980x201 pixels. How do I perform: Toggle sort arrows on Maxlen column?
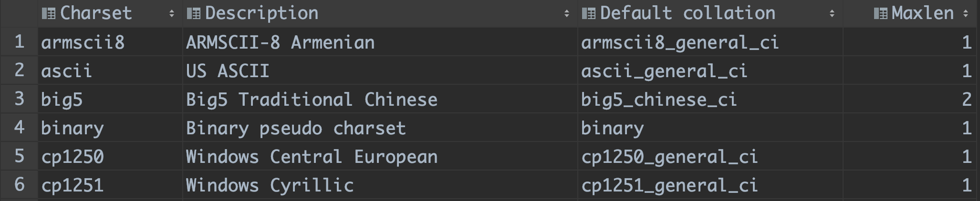pyautogui.click(x=966, y=14)
